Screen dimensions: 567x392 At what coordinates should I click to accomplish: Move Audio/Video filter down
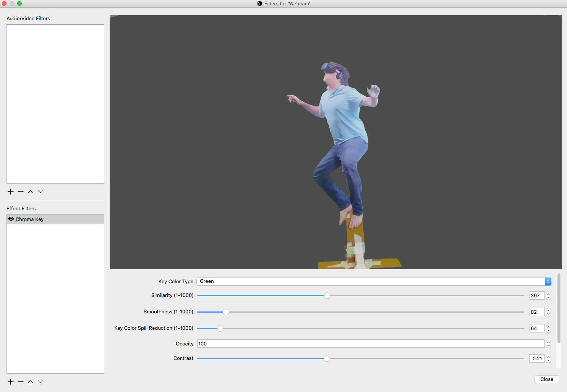pyautogui.click(x=40, y=192)
